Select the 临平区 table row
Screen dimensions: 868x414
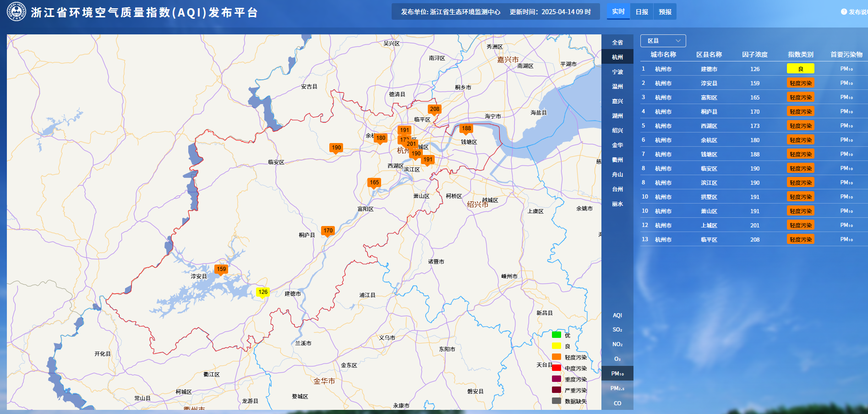[x=754, y=239]
